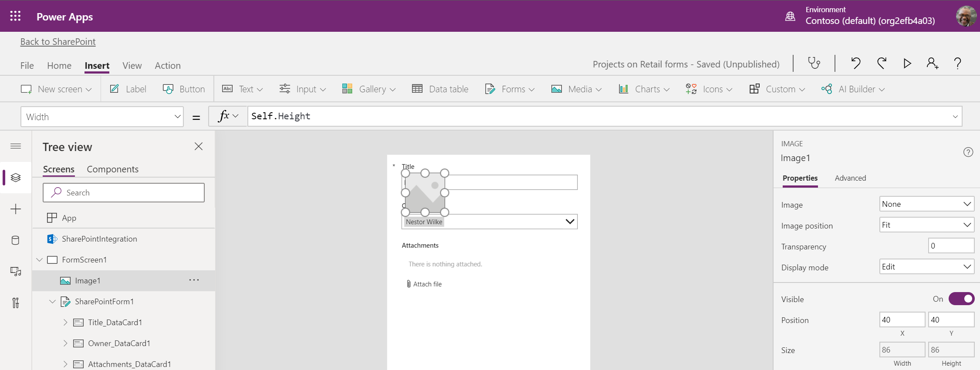Collapse the FormScreen1 tree node

(40, 260)
